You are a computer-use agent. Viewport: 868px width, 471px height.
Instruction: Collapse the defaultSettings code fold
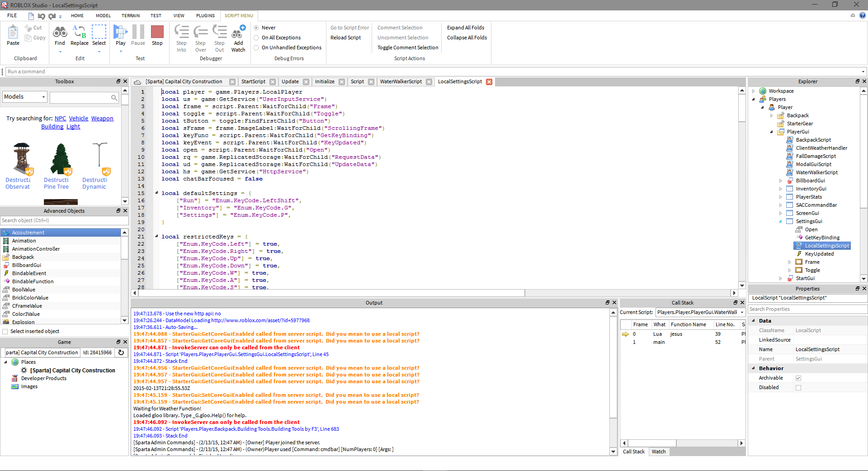click(x=156, y=193)
